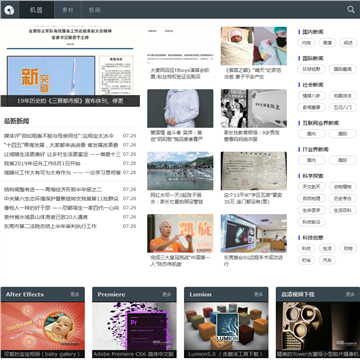Select the 内地 tag under 国内新闻
Image resolution: width=360 pixels, height=360 pixels.
coord(306,43)
